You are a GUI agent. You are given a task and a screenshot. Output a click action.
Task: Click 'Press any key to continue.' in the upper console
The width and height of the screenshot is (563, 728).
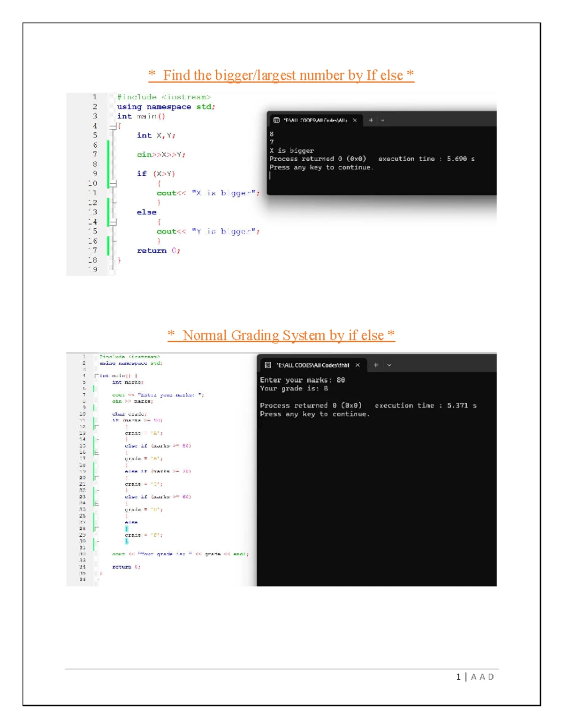[321, 167]
